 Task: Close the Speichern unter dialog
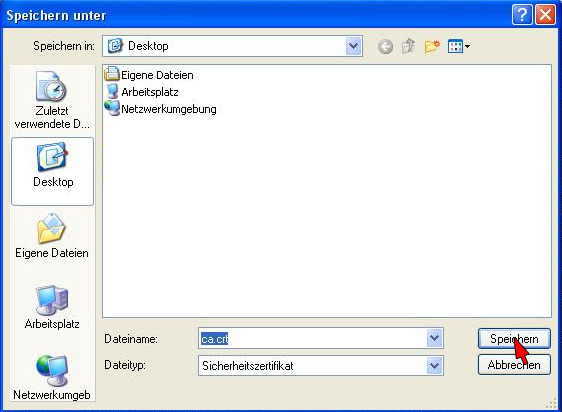tap(545, 15)
